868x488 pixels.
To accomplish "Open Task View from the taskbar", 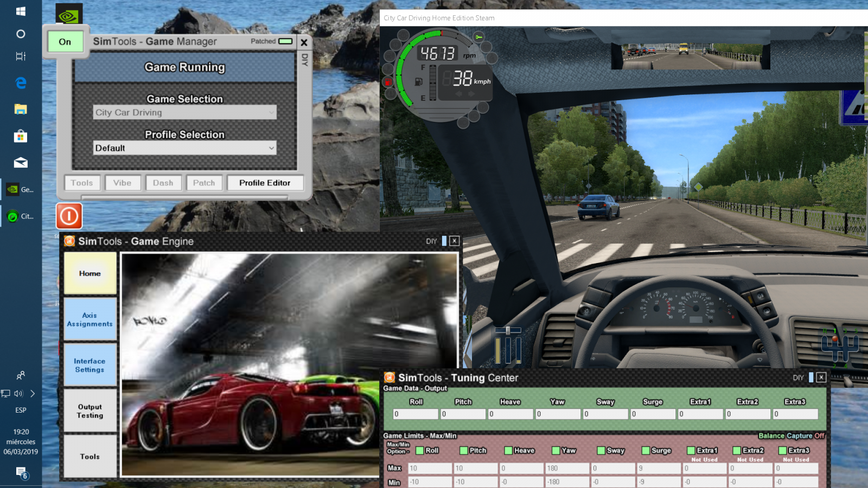I will point(21,56).
